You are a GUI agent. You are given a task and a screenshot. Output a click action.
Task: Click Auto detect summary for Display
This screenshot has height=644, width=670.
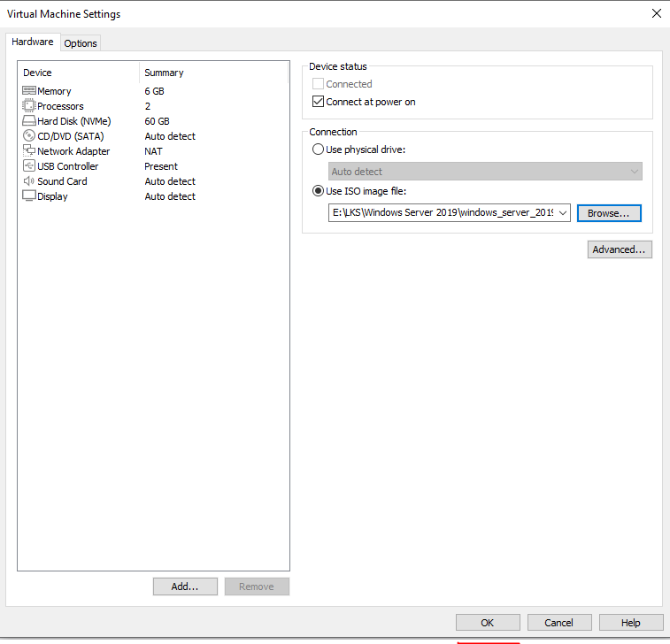coord(170,196)
